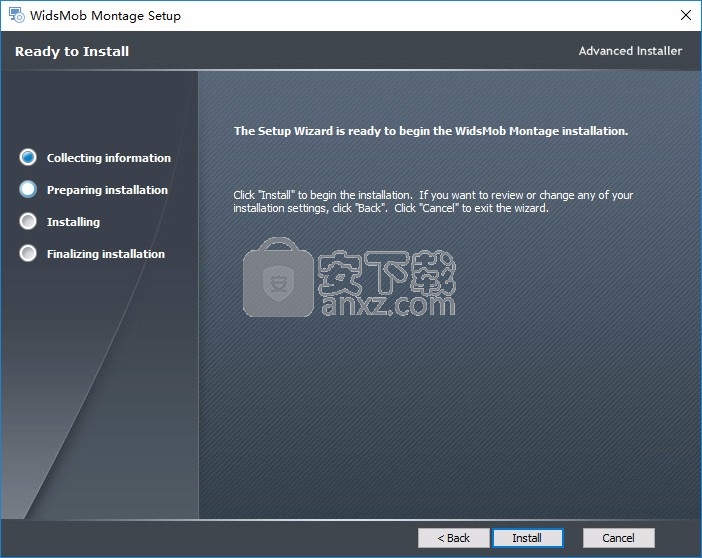This screenshot has width=702, height=558.
Task: Click the setup icon in title bar
Action: [17, 15]
